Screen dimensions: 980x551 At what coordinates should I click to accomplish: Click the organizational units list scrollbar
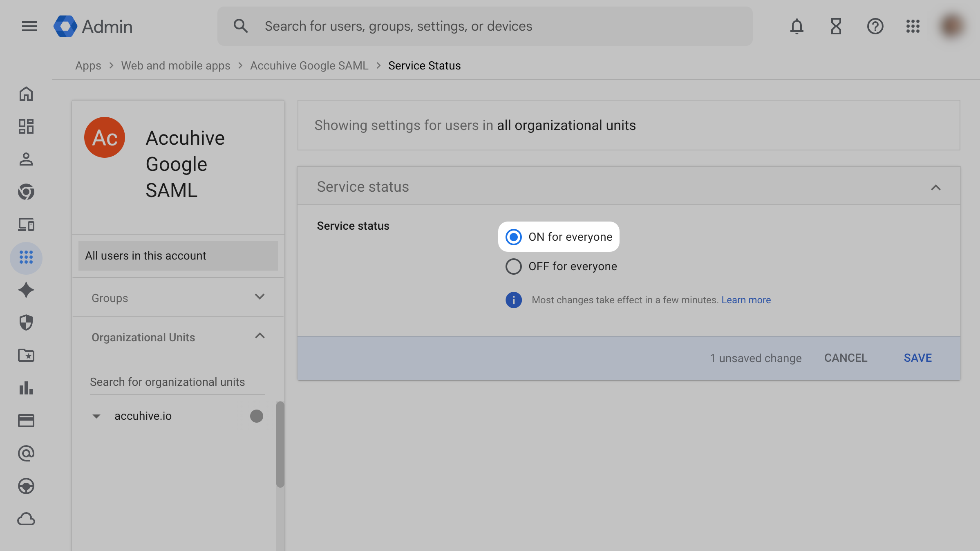pyautogui.click(x=280, y=444)
